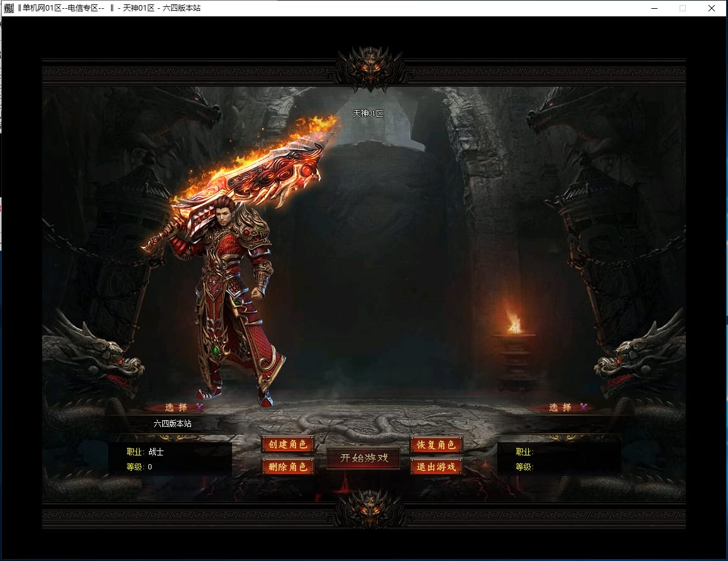Screen dimensions: 728x561
Task: Click the 删除角色 delete character button
Action: tap(288, 466)
